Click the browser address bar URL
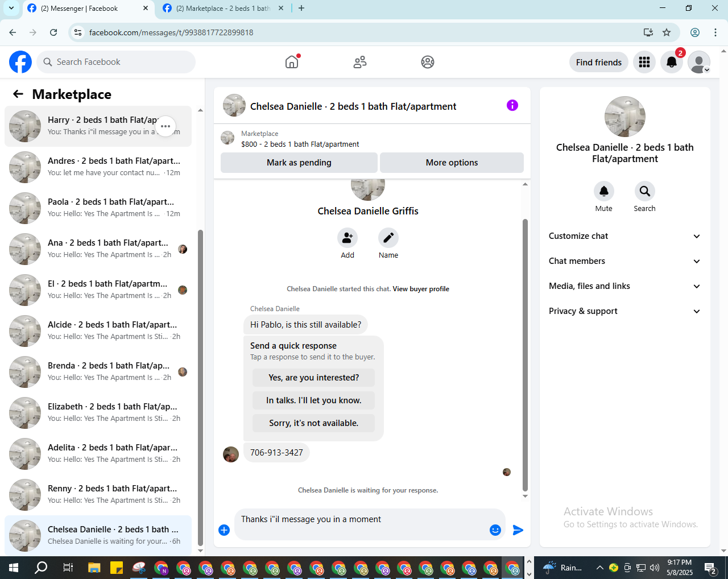Screen dimensions: 728x579 [171, 32]
